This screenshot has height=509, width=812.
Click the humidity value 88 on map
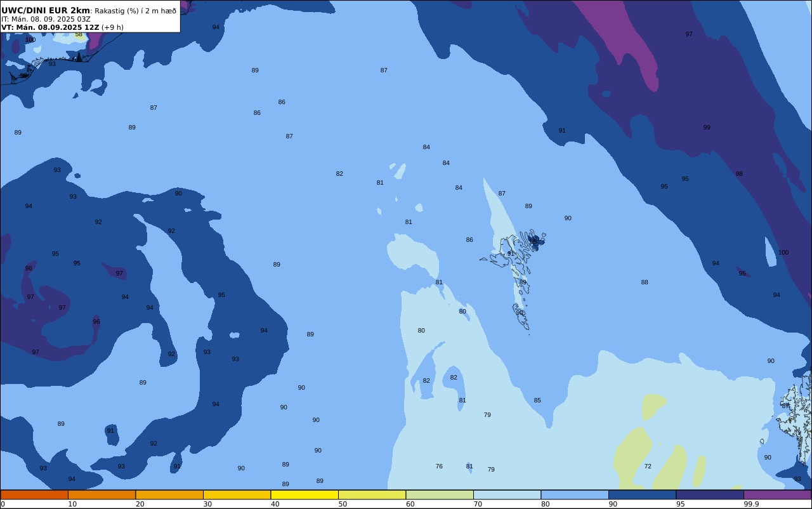click(x=645, y=282)
